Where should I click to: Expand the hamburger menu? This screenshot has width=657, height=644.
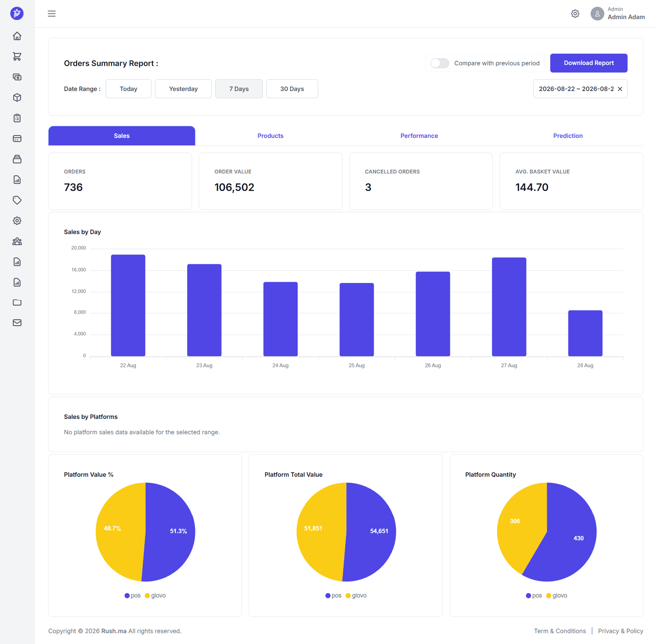[x=52, y=14]
